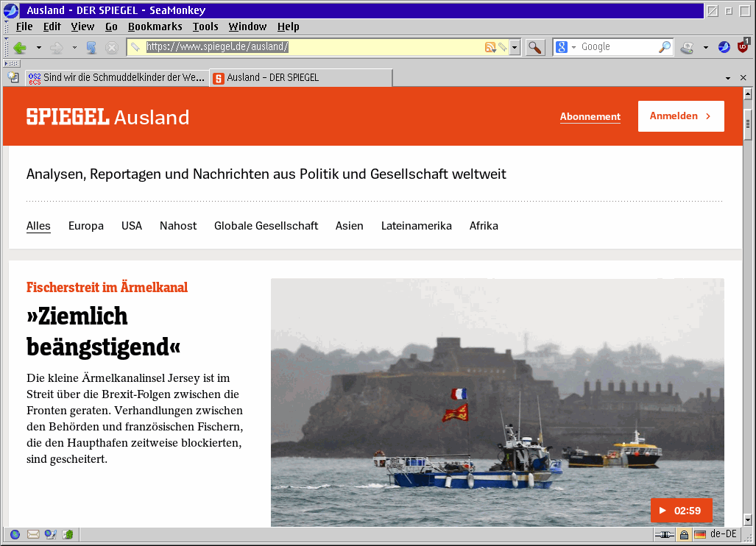This screenshot has height=546, width=756.
Task: Reload the current page
Action: 91,47
